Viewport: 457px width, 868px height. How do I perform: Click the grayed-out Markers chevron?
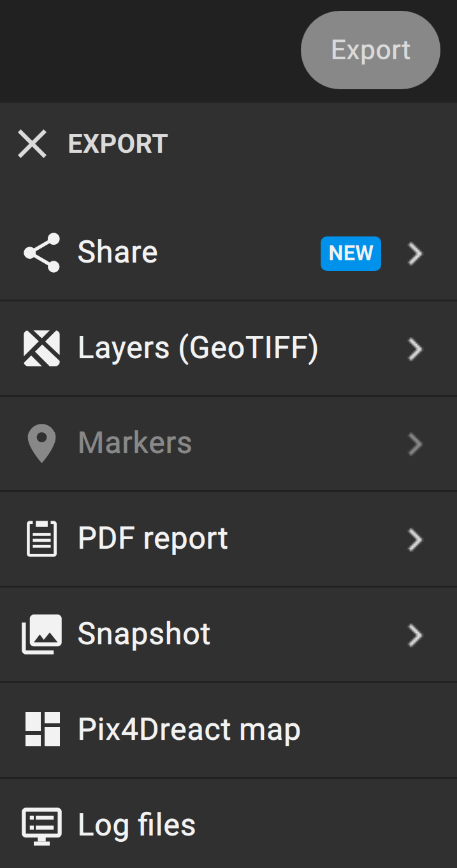[415, 444]
